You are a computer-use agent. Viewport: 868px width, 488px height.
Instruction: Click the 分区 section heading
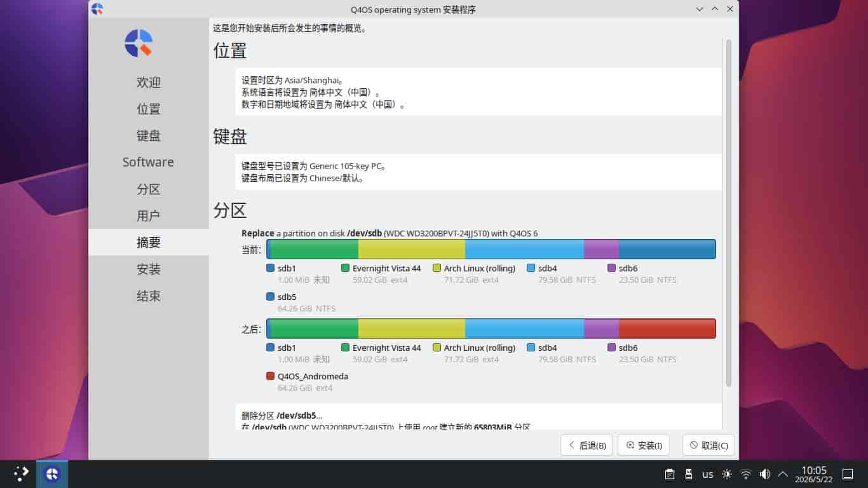[x=230, y=210]
